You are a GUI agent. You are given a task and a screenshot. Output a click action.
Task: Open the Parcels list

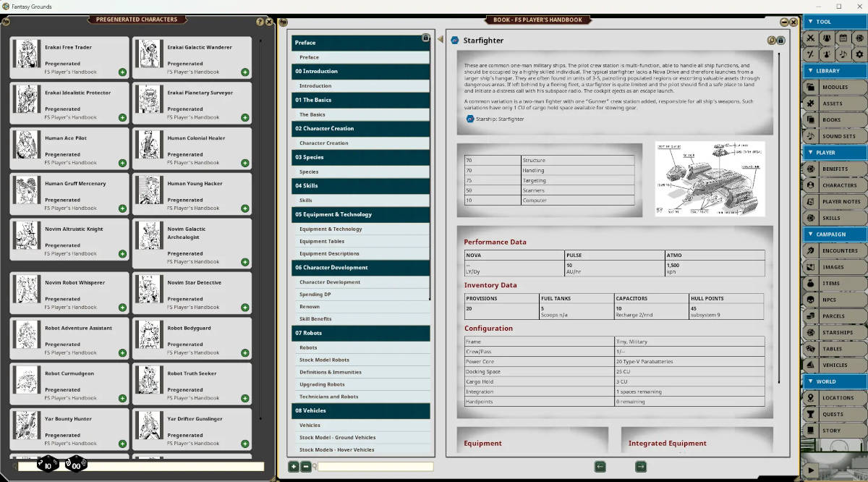[x=835, y=316]
